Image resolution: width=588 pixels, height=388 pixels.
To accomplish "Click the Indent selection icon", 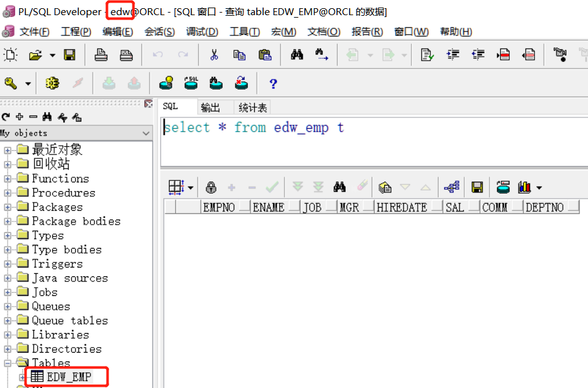I will [453, 55].
